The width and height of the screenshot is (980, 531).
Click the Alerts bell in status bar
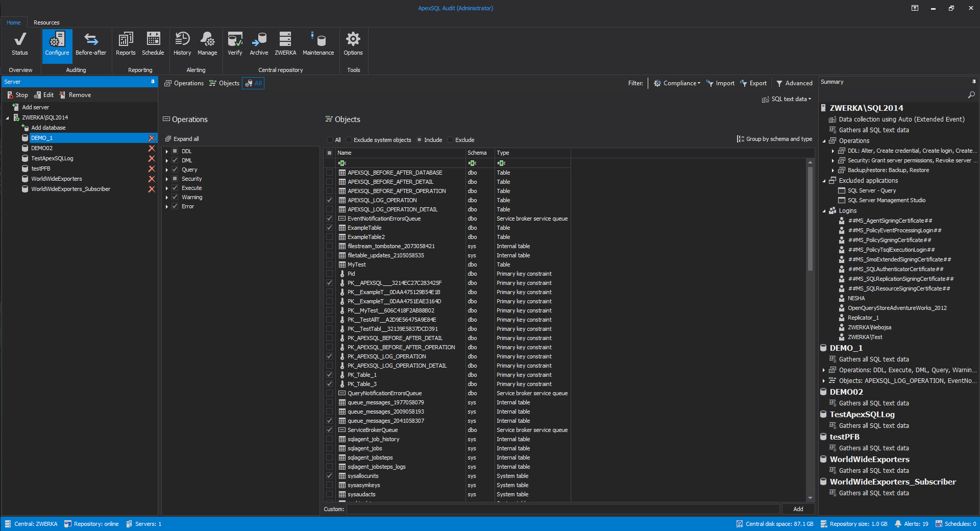tap(898, 524)
